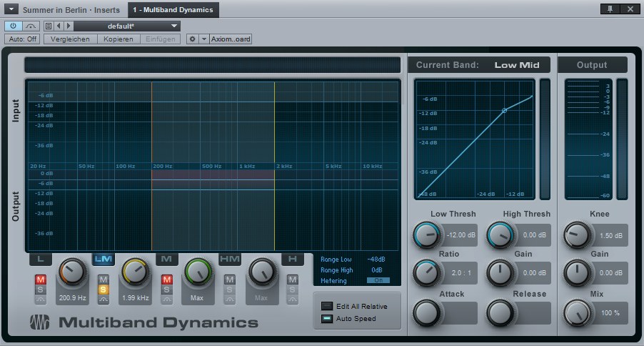
Task: Expand the arrow next to gear icon
Action: tap(203, 39)
